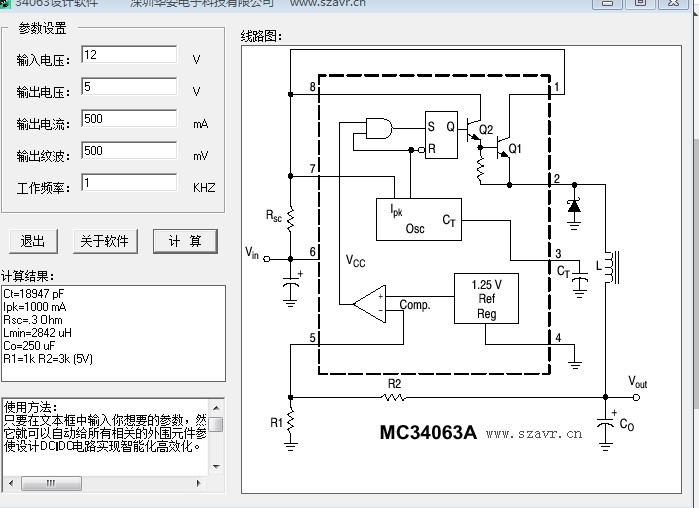Image resolution: width=699 pixels, height=508 pixels.
Task: Click the Vcc label in diagram
Action: (x=356, y=261)
